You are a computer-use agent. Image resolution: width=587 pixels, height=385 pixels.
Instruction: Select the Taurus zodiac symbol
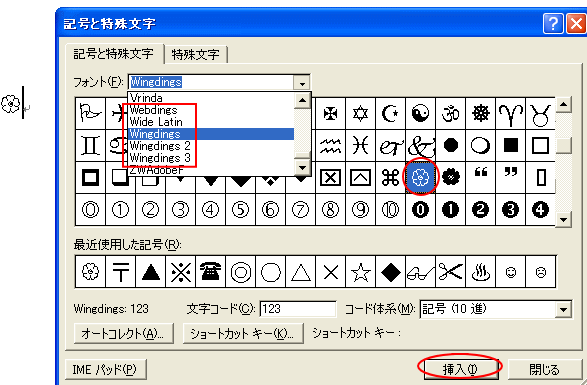[x=540, y=113]
